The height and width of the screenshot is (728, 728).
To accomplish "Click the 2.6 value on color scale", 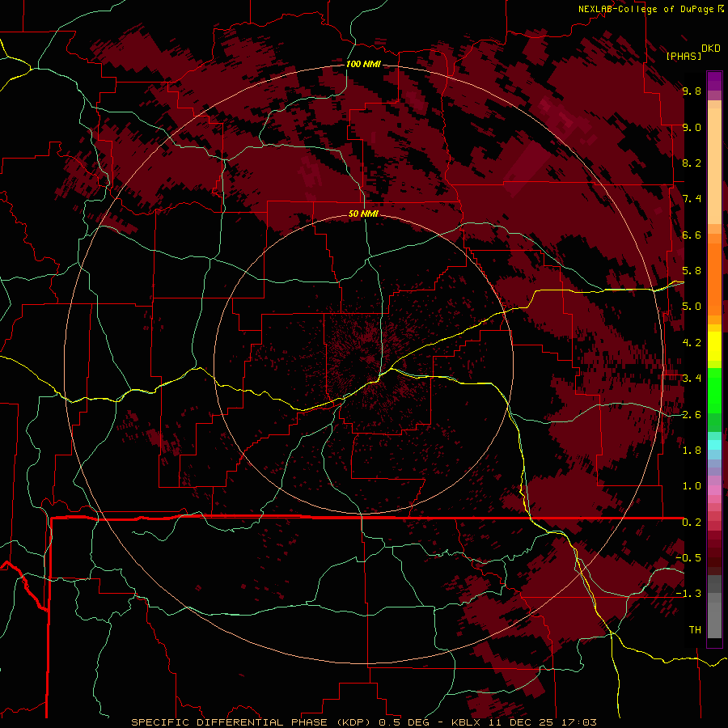I will (692, 414).
